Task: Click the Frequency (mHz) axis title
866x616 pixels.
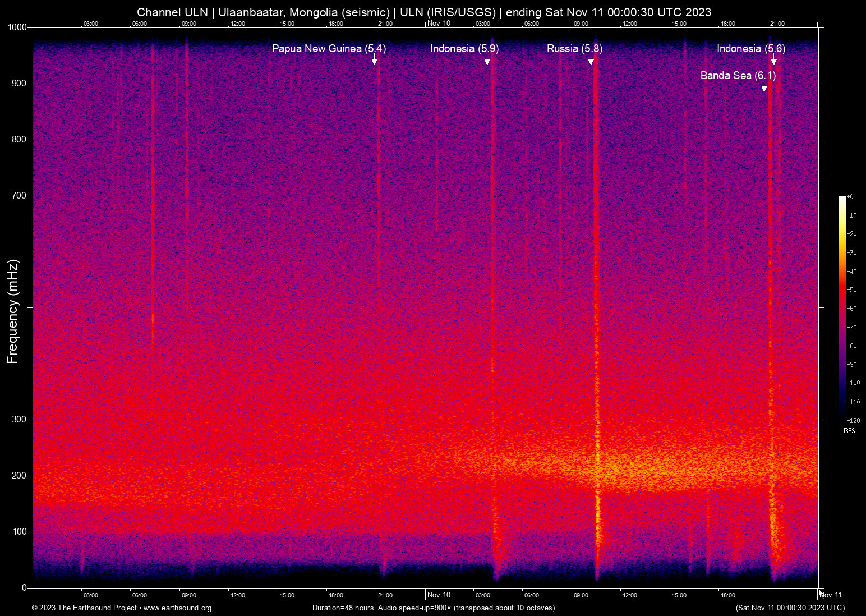Action: click(x=12, y=311)
